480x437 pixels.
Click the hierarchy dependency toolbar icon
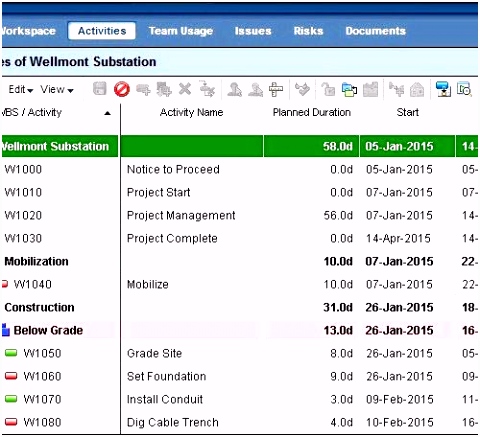[396, 89]
